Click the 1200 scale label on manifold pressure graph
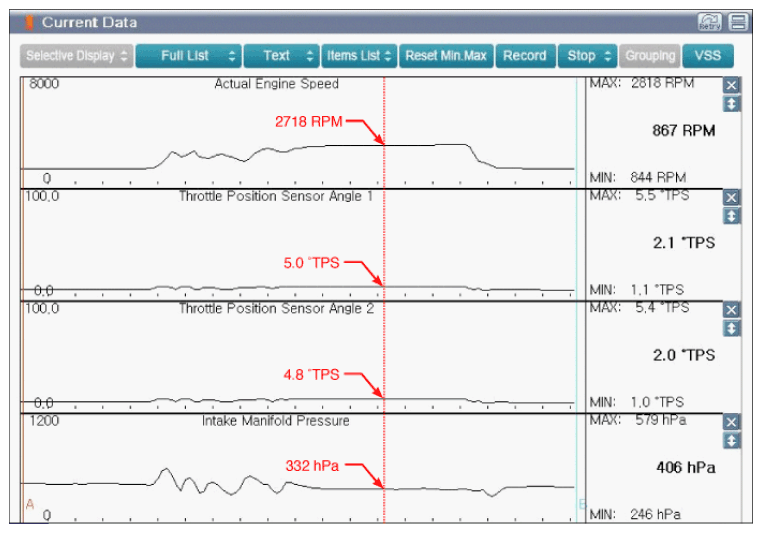The width and height of the screenshot is (762, 533). pyautogui.click(x=44, y=420)
